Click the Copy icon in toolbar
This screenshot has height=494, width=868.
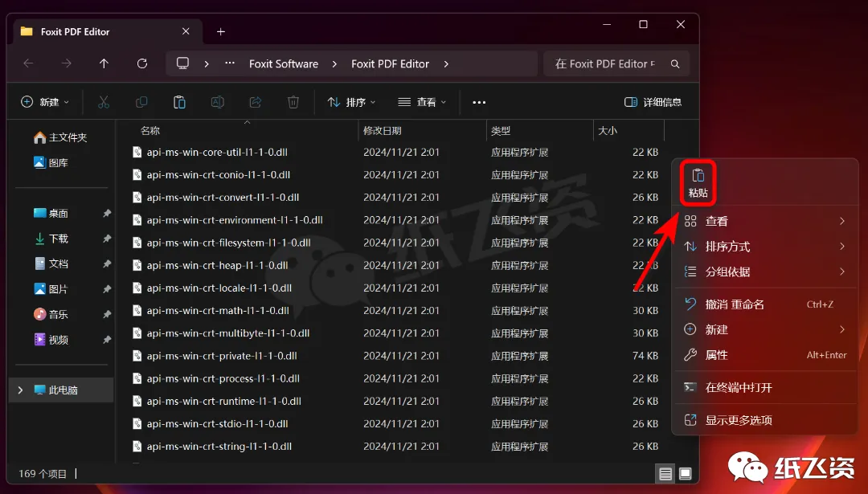tap(141, 102)
